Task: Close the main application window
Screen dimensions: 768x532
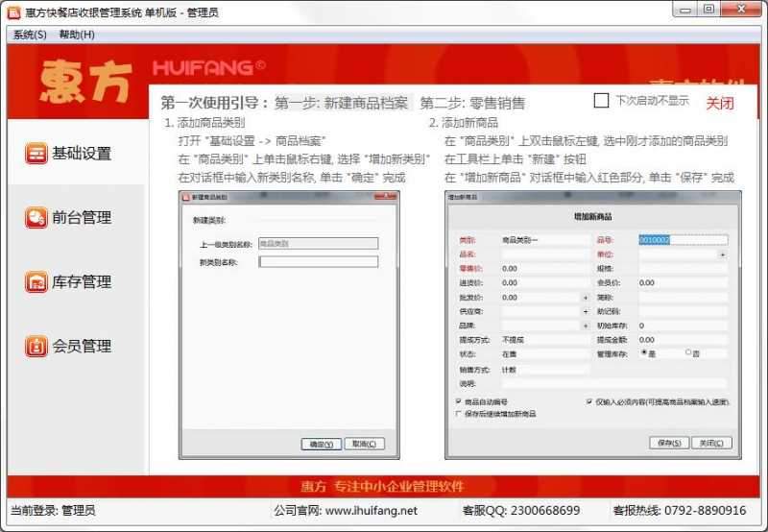Action: coord(740,10)
